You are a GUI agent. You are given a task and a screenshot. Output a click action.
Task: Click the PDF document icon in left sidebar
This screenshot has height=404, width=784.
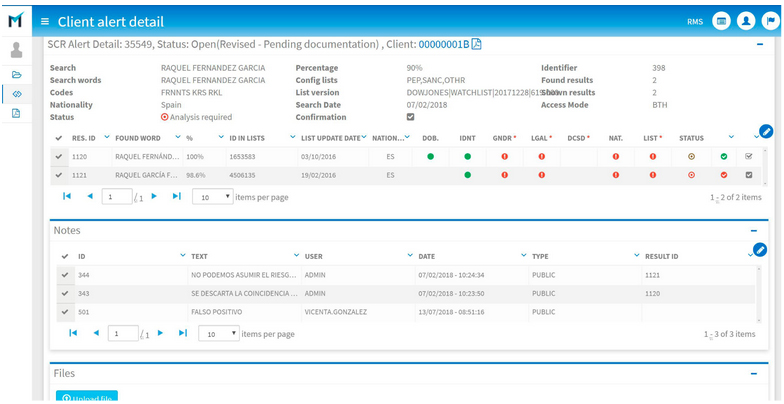(16, 113)
